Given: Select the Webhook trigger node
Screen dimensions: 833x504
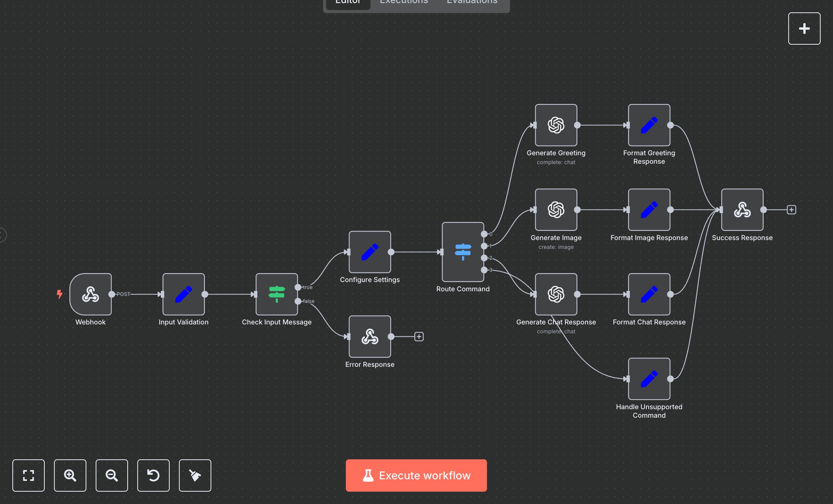Looking at the screenshot, I should (91, 294).
